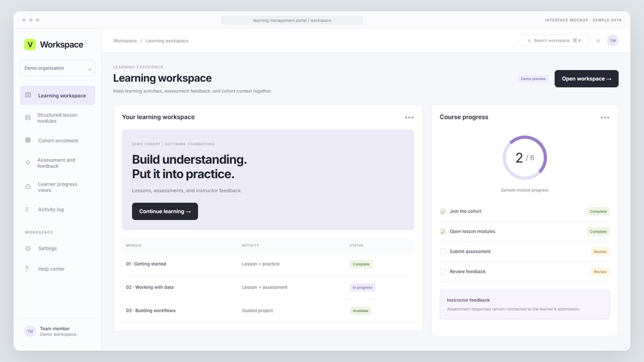Click the Learning workspace sidebar icon
This screenshot has height=362, width=644.
pyautogui.click(x=28, y=95)
